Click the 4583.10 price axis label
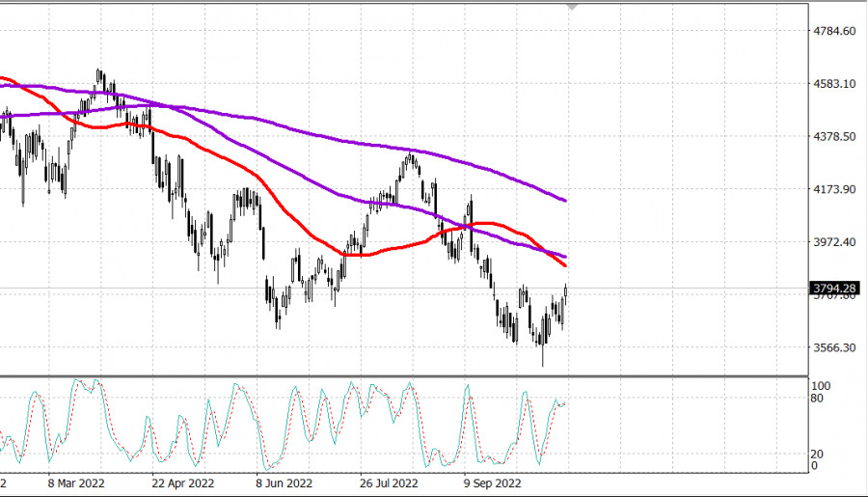Viewport: 868px width, 497px height. point(834,85)
